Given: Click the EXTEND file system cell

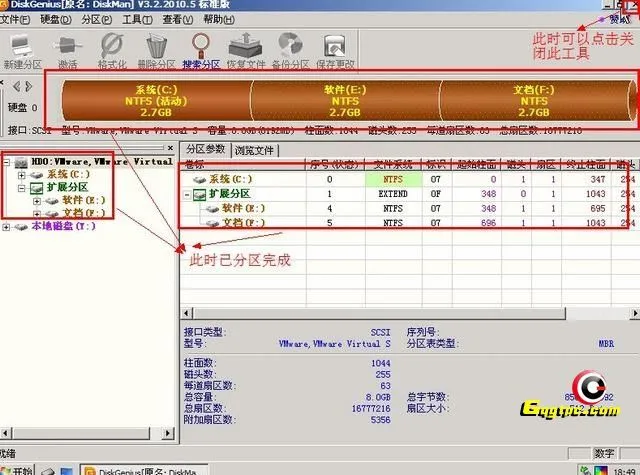Looking at the screenshot, I should pos(393,194).
